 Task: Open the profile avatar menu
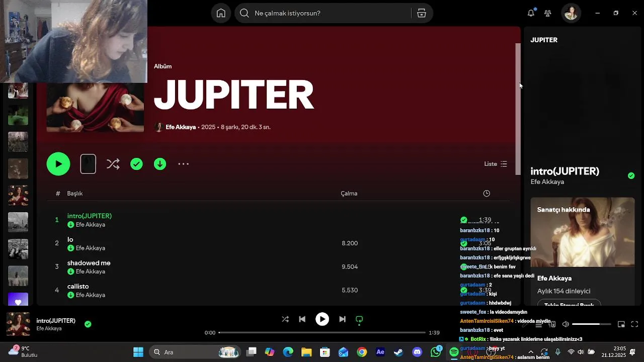(x=571, y=13)
